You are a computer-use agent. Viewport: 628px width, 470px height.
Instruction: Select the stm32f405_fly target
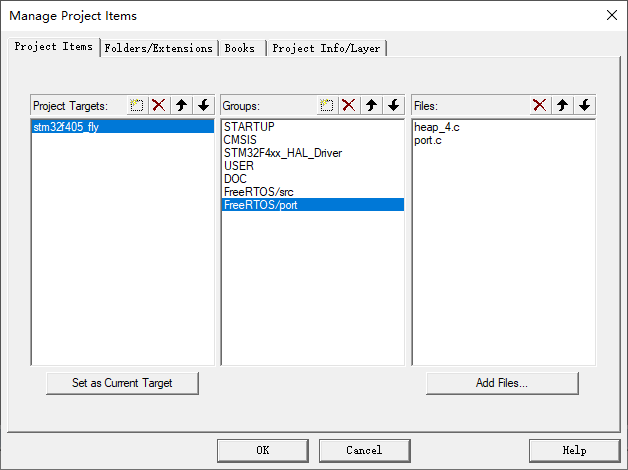tap(123, 127)
